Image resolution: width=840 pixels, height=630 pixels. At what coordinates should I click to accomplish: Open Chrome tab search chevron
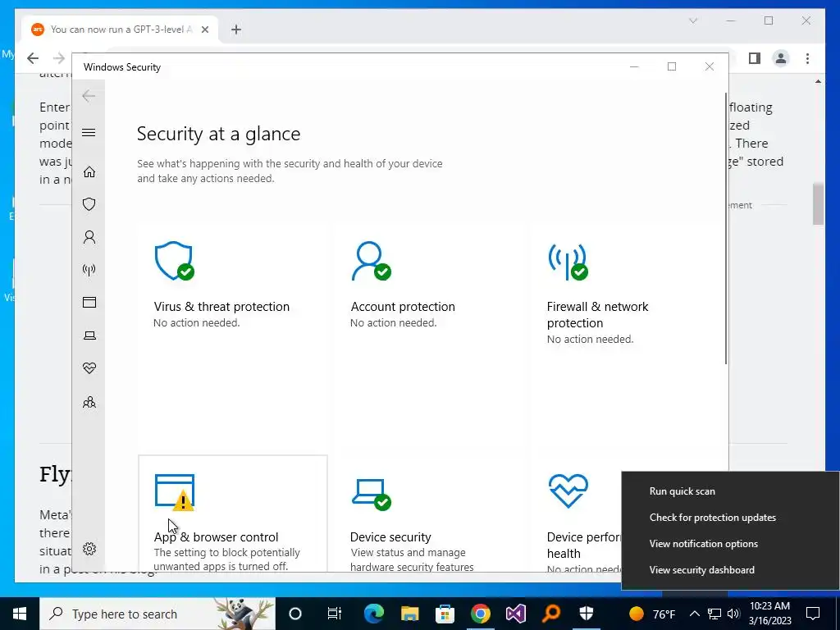coord(692,21)
